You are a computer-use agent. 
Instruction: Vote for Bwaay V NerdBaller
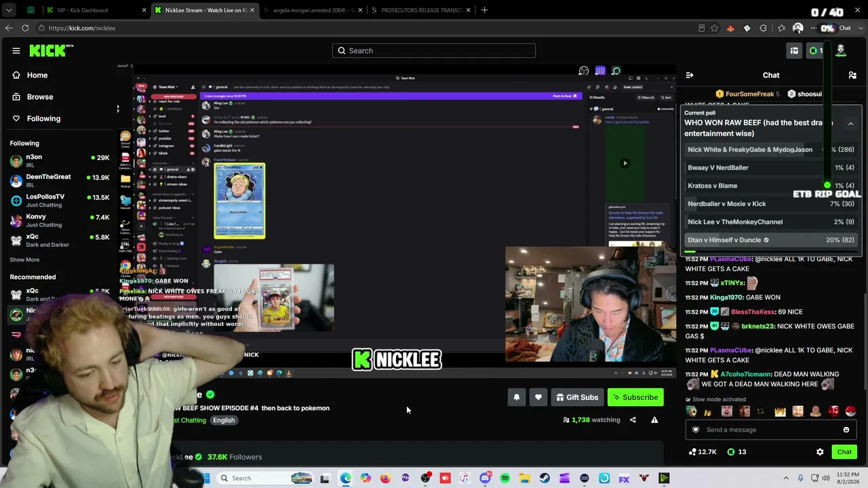pos(771,167)
